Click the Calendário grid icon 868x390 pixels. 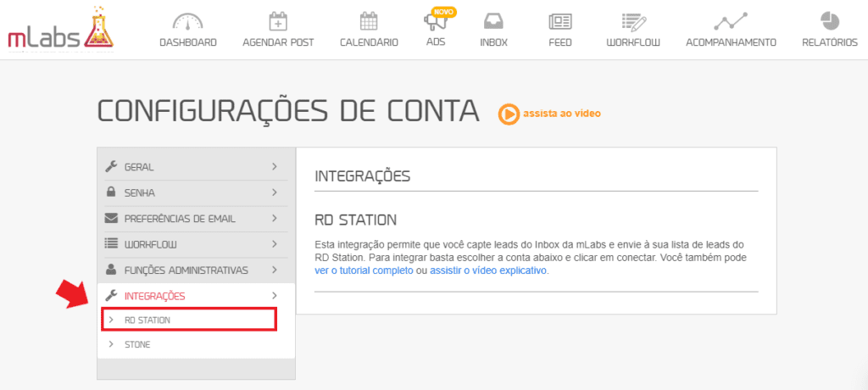click(x=369, y=21)
